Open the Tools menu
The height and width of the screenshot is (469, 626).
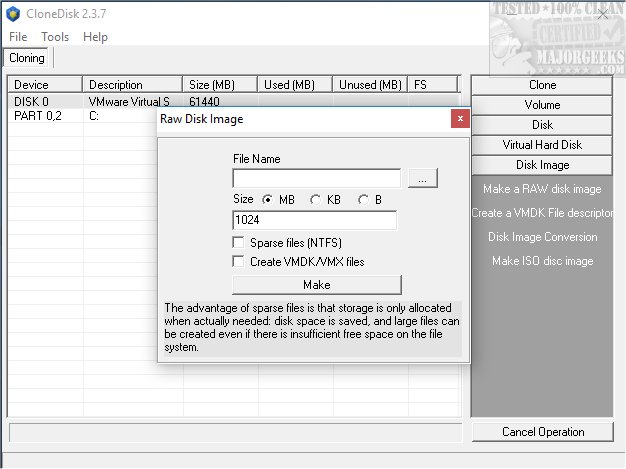pyautogui.click(x=55, y=37)
